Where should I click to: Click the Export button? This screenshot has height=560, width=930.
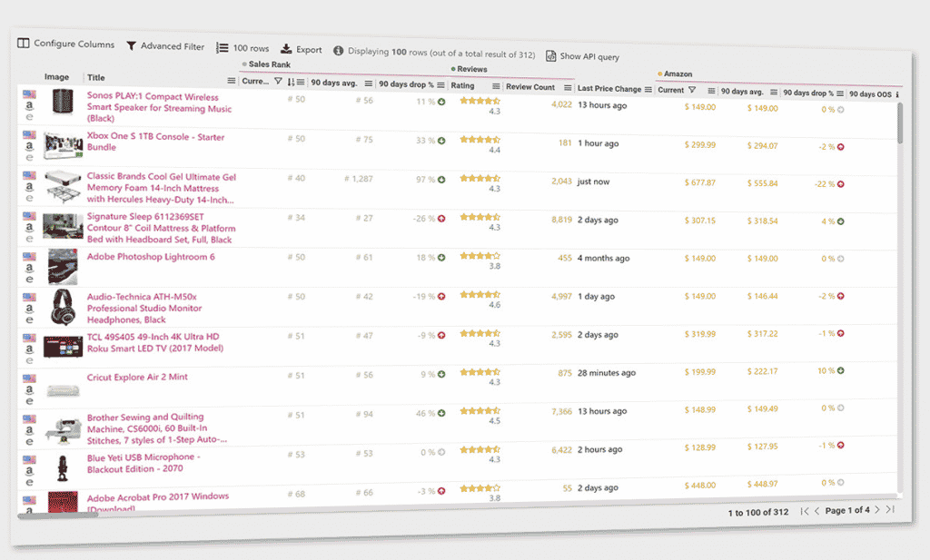302,50
